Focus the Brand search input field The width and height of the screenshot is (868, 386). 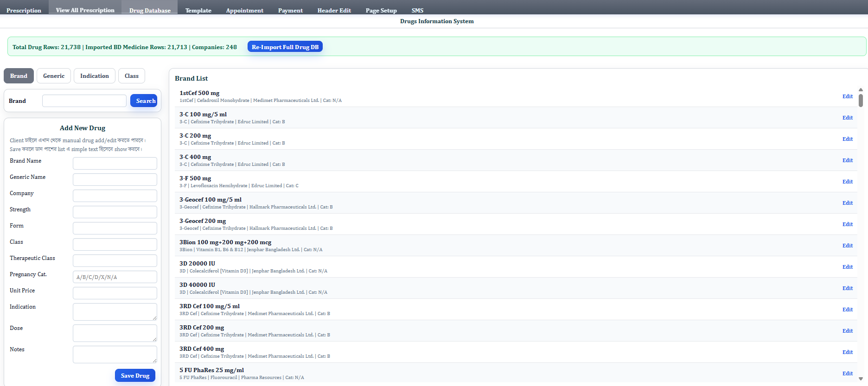84,101
